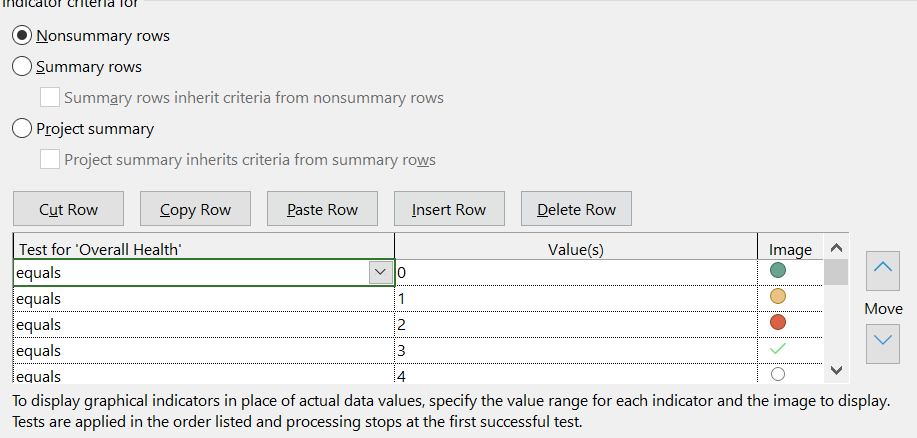Select the Summary rows radio option
917x438 pixels.
tap(22, 67)
